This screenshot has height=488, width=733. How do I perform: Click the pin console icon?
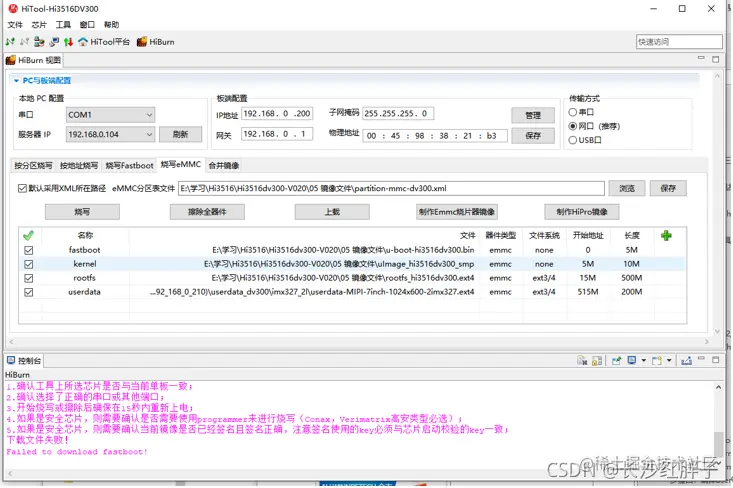point(617,360)
